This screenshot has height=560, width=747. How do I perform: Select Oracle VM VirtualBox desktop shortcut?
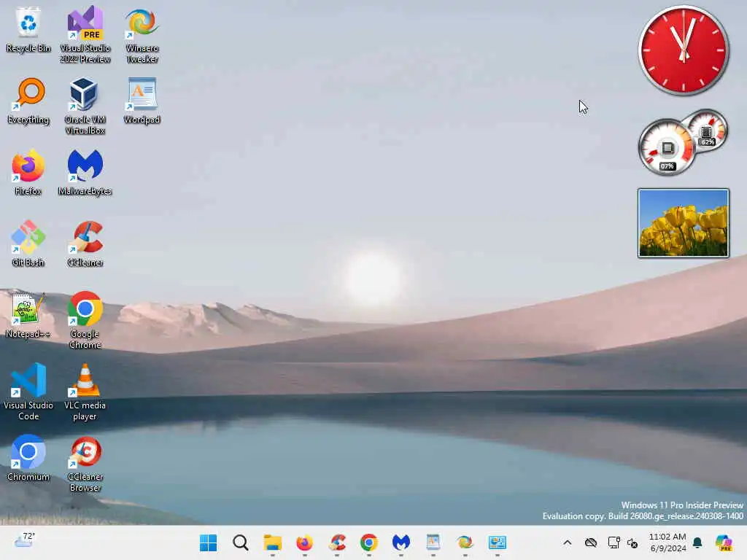(85, 106)
